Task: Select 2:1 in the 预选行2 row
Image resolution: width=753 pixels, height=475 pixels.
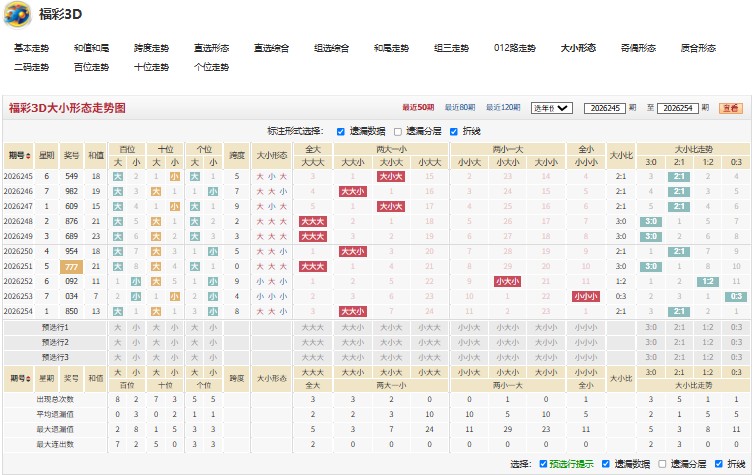Action: 679,342
